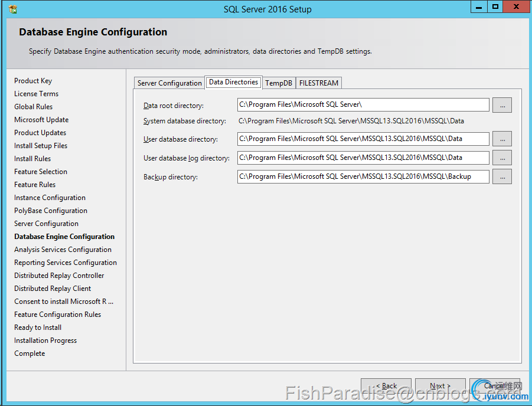Click the User database log directory label

click(186, 158)
